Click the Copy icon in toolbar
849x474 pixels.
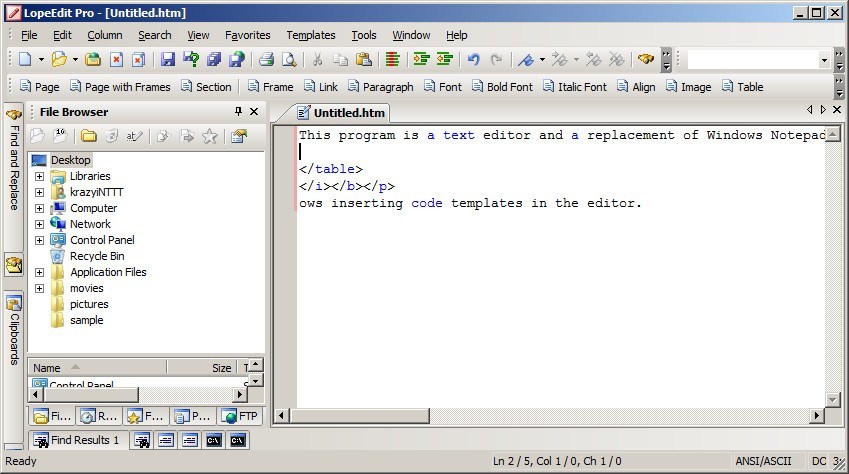(x=340, y=59)
